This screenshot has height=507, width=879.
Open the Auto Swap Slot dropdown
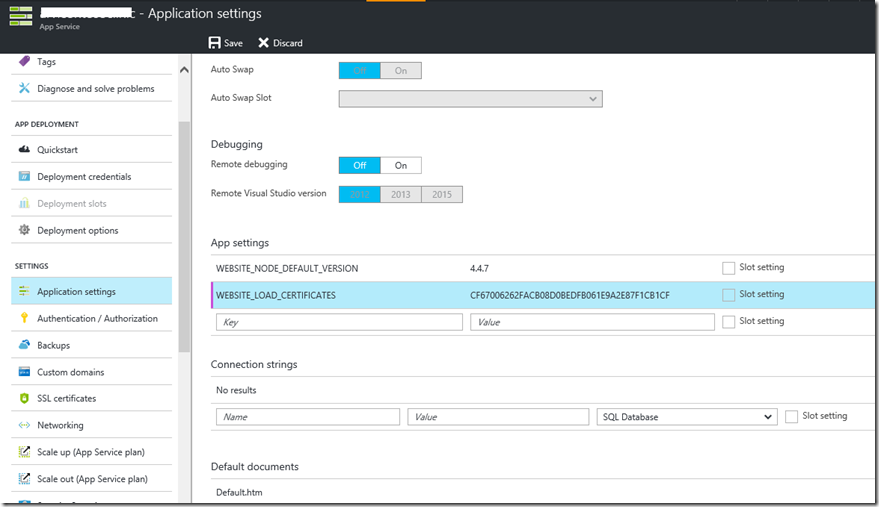click(x=470, y=99)
